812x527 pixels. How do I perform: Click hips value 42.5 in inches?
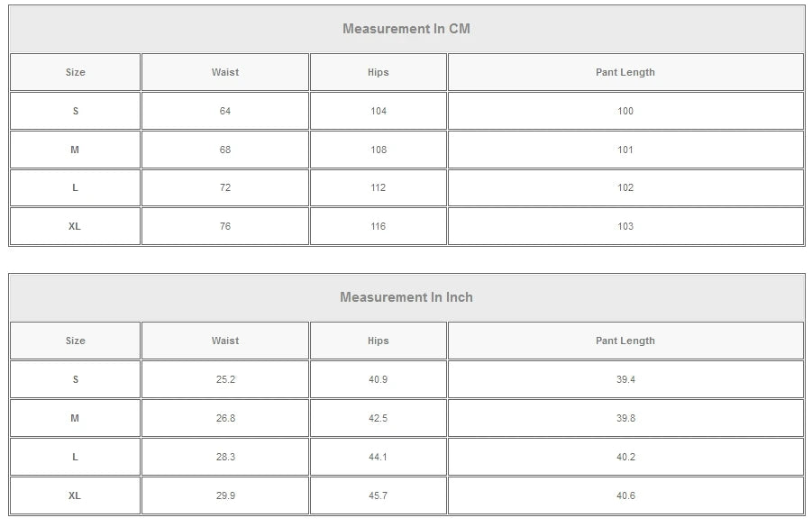tap(379, 418)
